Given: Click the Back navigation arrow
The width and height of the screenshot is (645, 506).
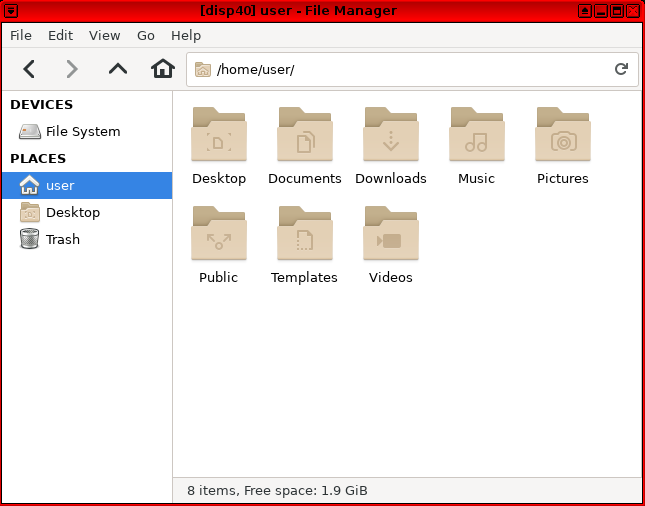Looking at the screenshot, I should [29, 69].
